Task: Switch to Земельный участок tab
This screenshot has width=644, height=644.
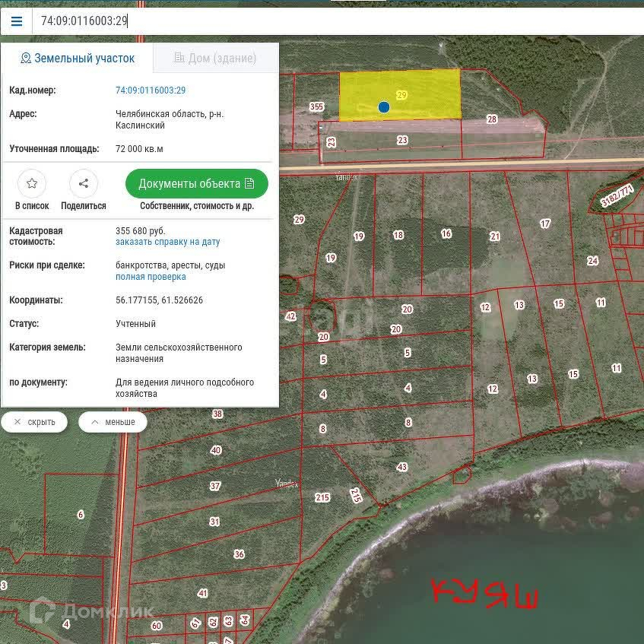Action: click(78, 59)
